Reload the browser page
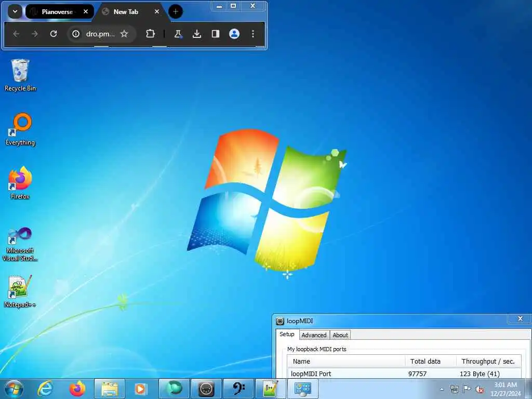The height and width of the screenshot is (399, 532). pyautogui.click(x=54, y=34)
